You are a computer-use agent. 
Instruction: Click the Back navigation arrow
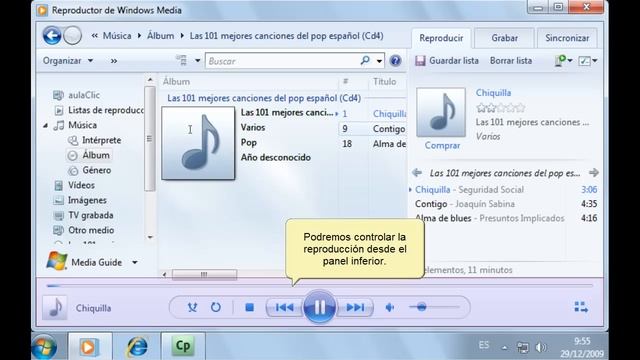tap(52, 36)
